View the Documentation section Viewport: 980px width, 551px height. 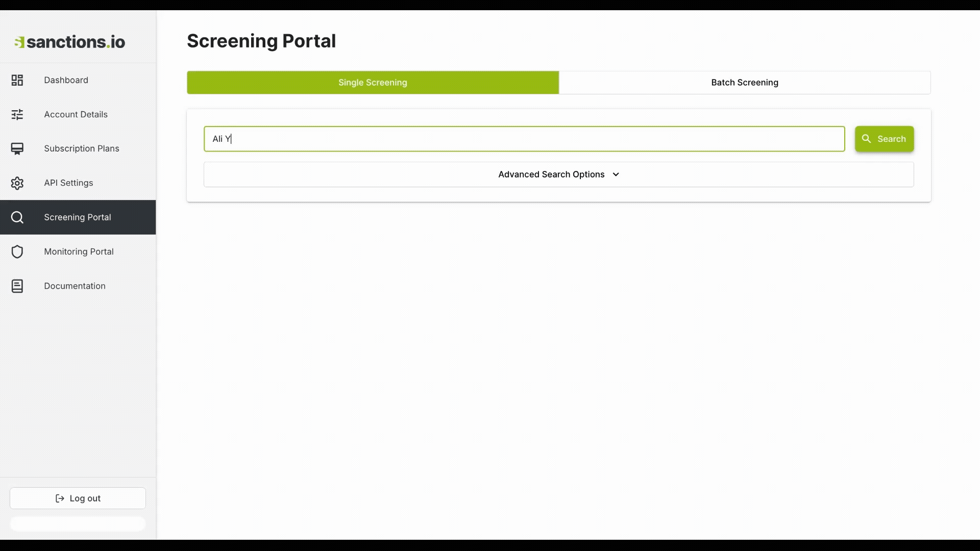pos(78,286)
